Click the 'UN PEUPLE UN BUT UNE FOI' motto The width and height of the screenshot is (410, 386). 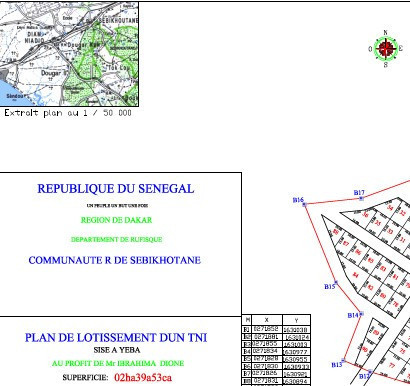[x=117, y=205]
